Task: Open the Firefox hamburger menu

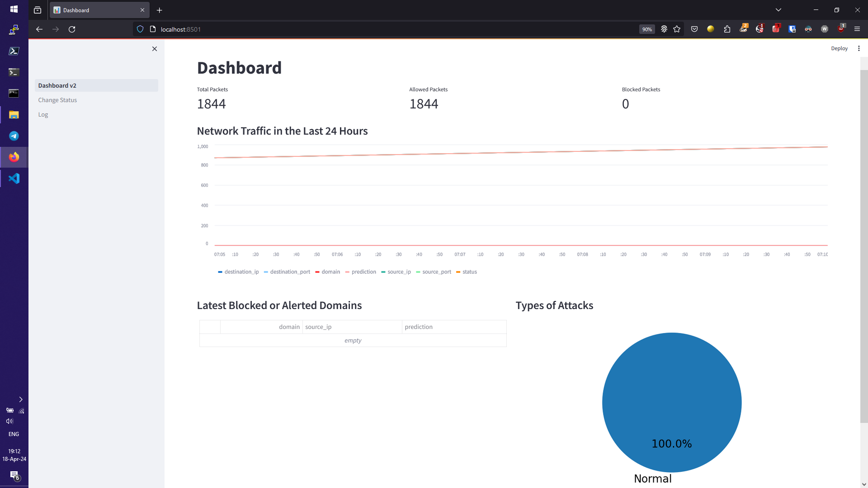Action: click(857, 29)
